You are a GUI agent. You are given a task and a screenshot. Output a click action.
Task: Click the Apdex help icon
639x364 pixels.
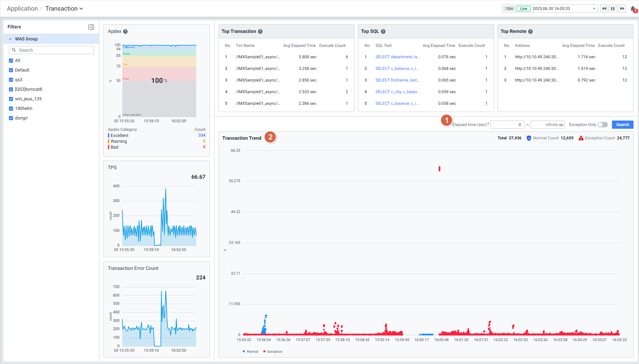click(x=125, y=32)
